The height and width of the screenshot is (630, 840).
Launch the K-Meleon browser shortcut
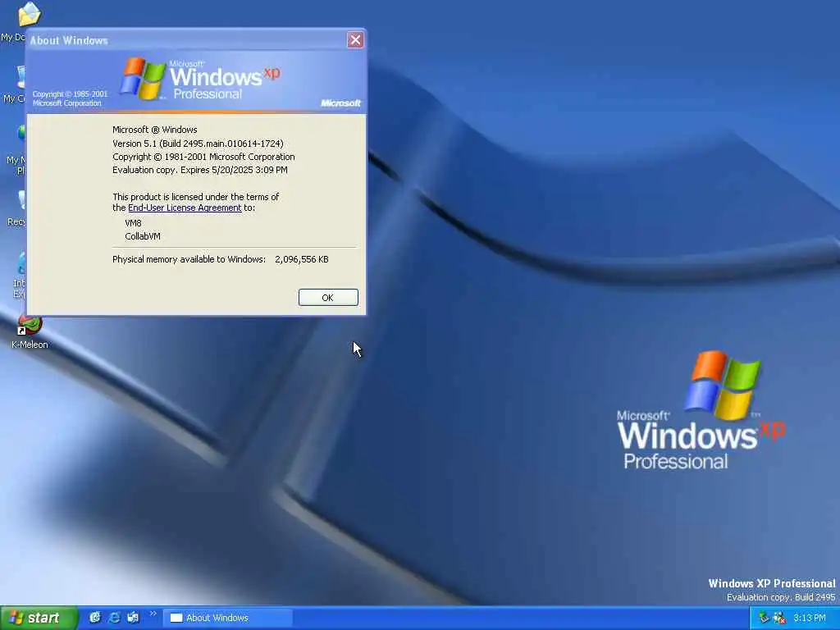[30, 331]
